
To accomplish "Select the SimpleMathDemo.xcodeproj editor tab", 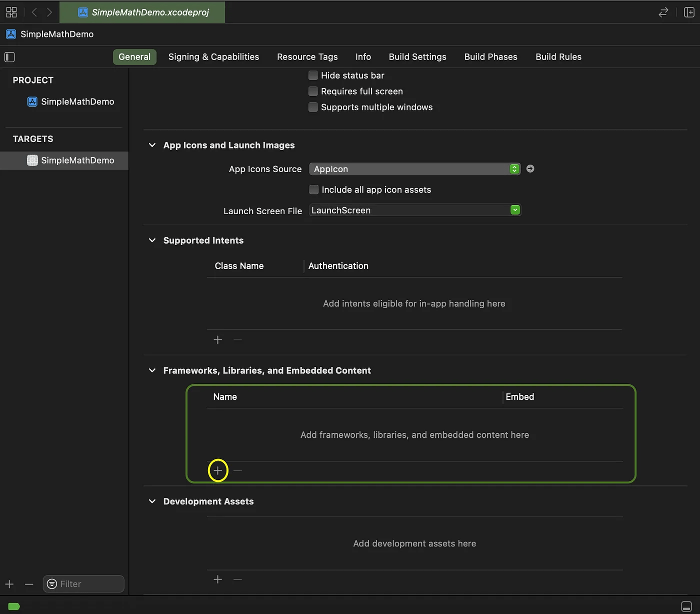I will pyautogui.click(x=142, y=12).
